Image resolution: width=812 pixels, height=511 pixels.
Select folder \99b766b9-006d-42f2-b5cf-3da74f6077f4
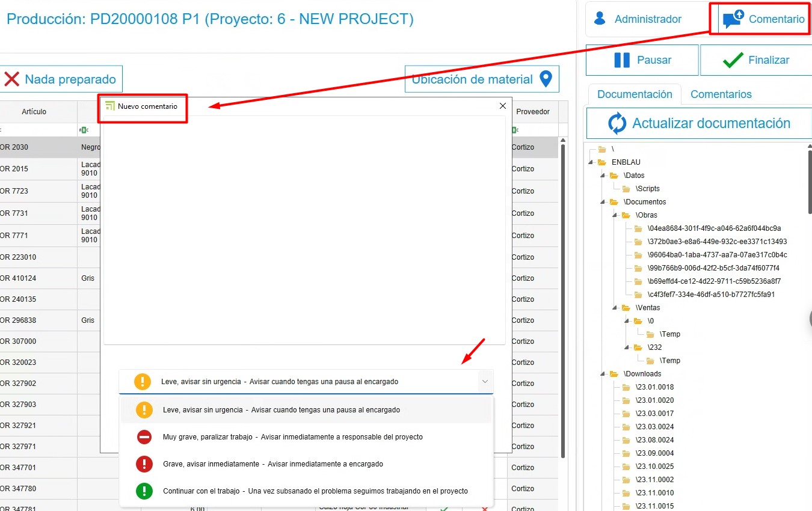click(713, 268)
